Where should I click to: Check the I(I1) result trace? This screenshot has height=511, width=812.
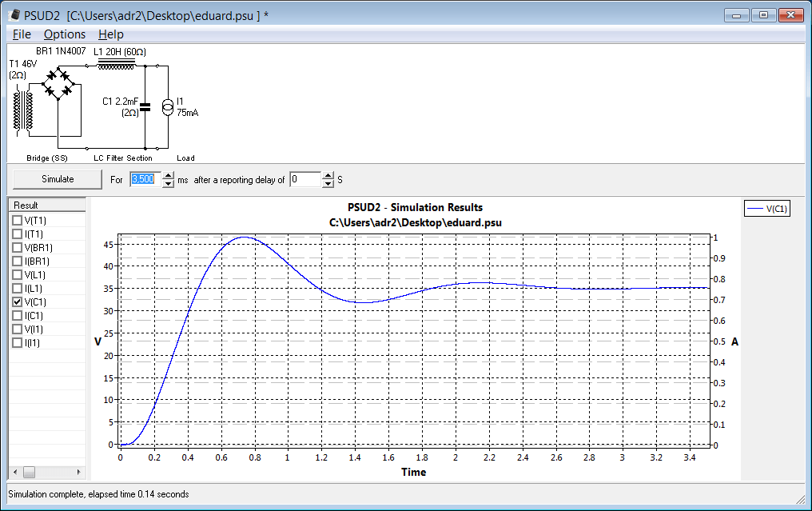coord(17,342)
